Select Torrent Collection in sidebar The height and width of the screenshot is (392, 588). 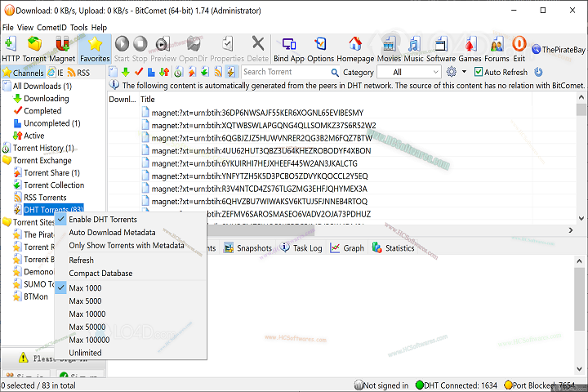[49, 185]
